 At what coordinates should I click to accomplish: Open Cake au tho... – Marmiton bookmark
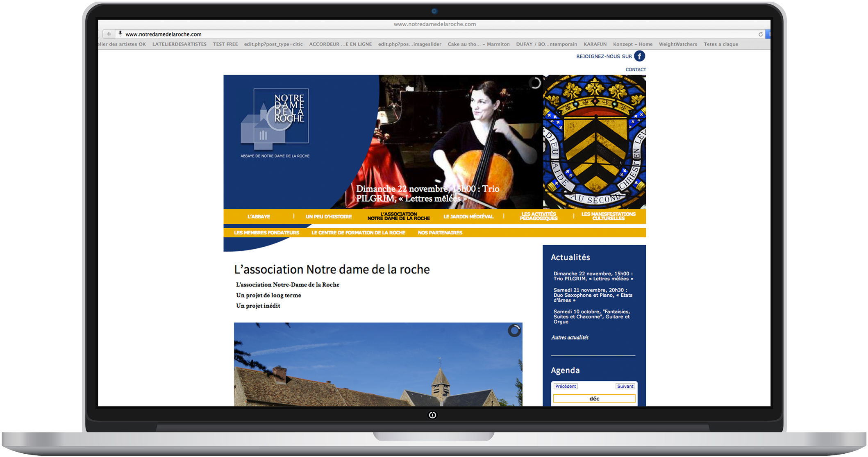pos(479,44)
